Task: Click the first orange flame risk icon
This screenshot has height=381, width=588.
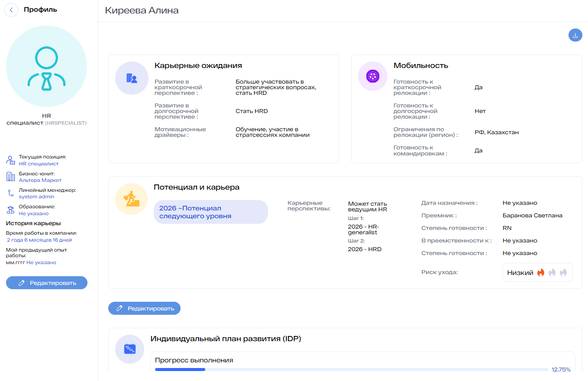Action: point(541,273)
